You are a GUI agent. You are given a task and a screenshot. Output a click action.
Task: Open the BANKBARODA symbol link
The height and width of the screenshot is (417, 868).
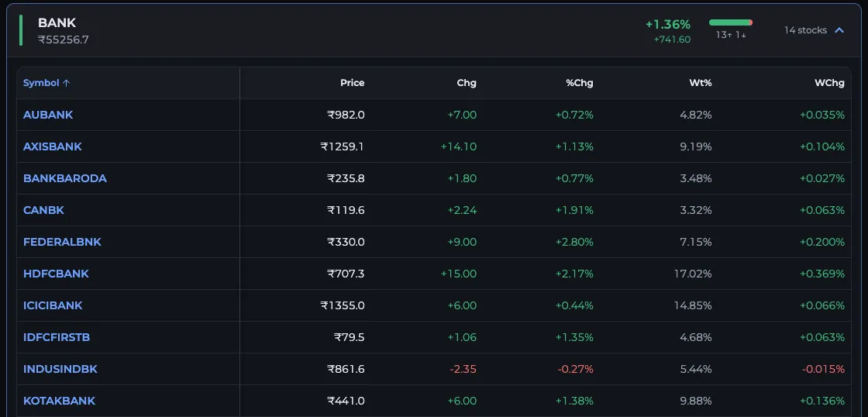pos(65,178)
